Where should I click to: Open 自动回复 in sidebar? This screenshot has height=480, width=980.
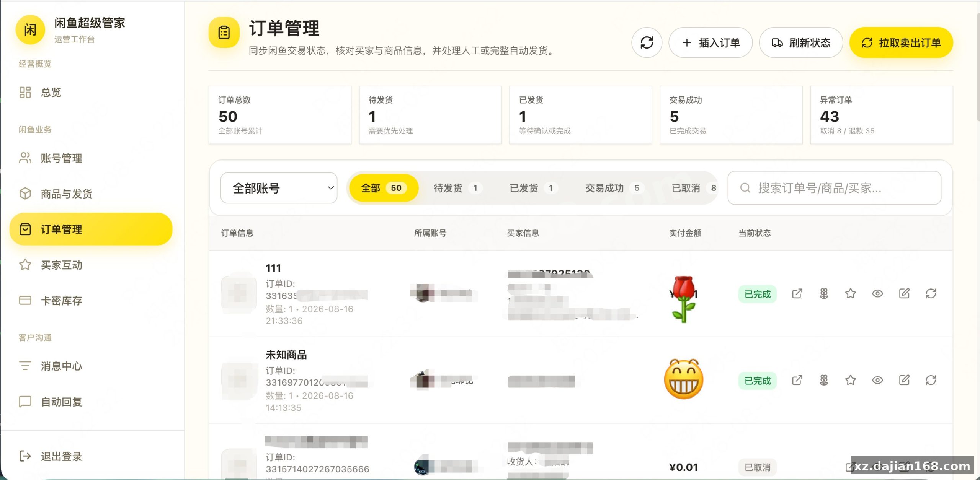tap(91, 402)
